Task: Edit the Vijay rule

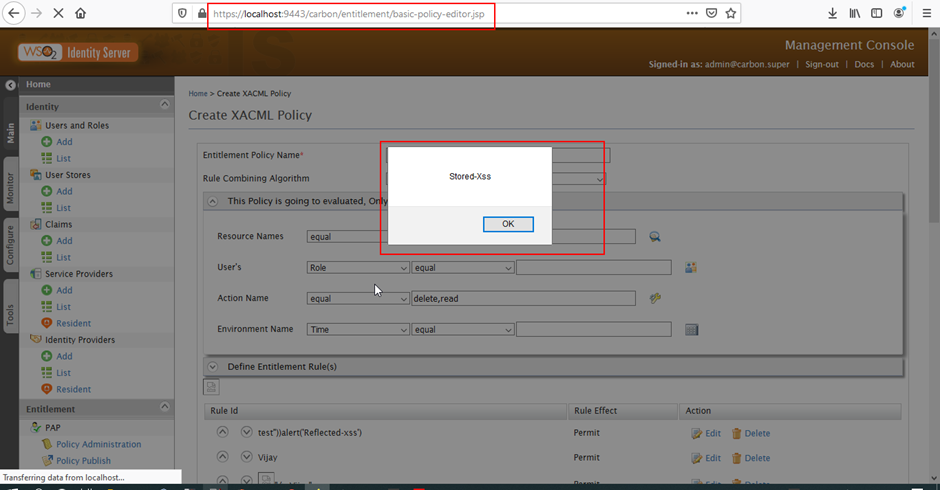Action: (x=705, y=458)
